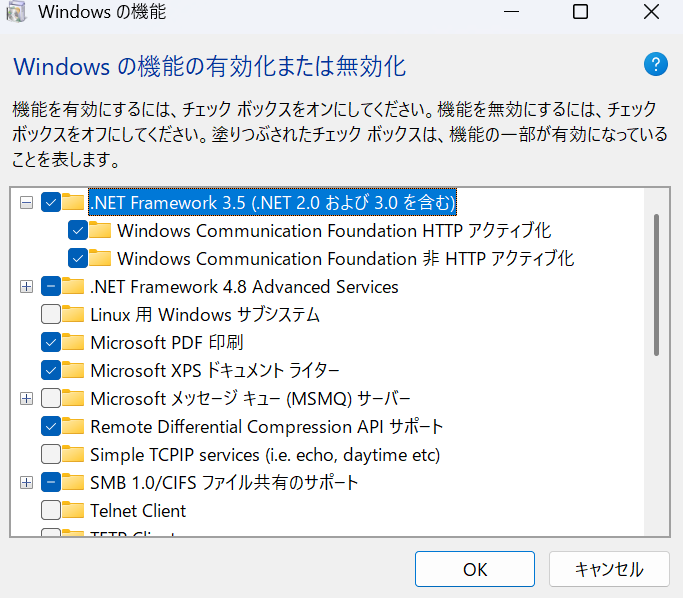The image size is (683, 598).
Task: Click the Simple TCPIP services folder icon
Action: 74,454
